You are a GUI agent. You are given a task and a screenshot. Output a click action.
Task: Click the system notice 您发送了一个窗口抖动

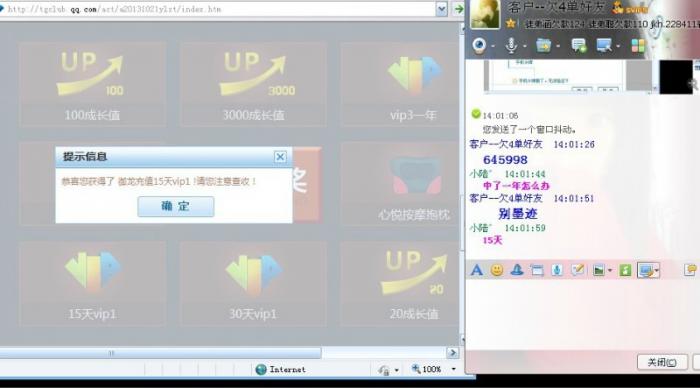pos(529,129)
